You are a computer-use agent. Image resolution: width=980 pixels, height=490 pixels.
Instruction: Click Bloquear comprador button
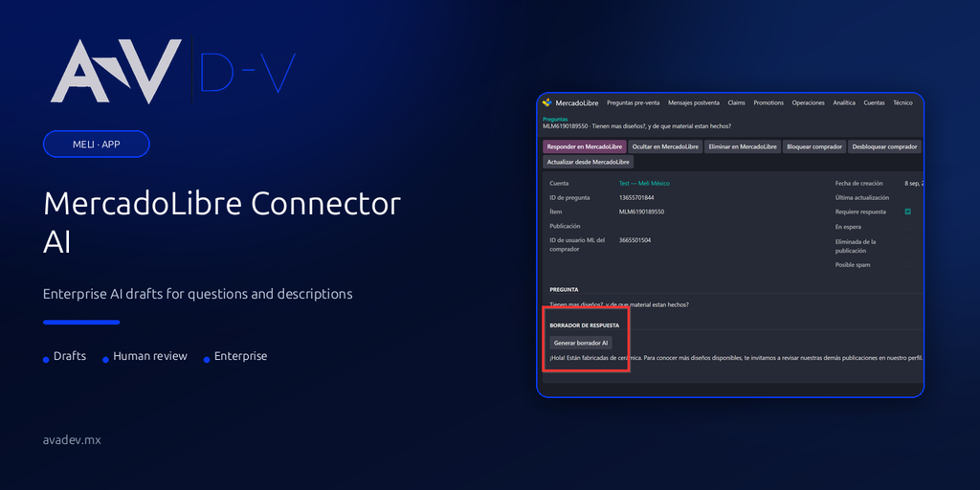tap(814, 146)
